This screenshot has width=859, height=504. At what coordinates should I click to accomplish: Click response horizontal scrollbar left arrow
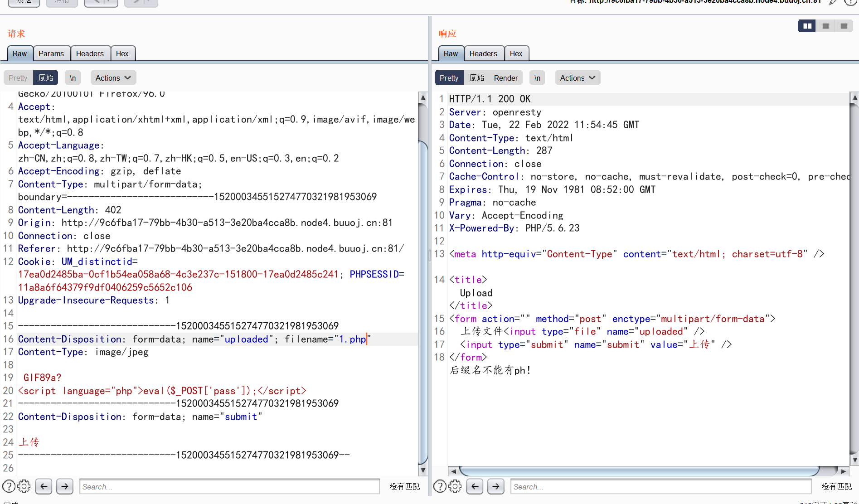(453, 471)
